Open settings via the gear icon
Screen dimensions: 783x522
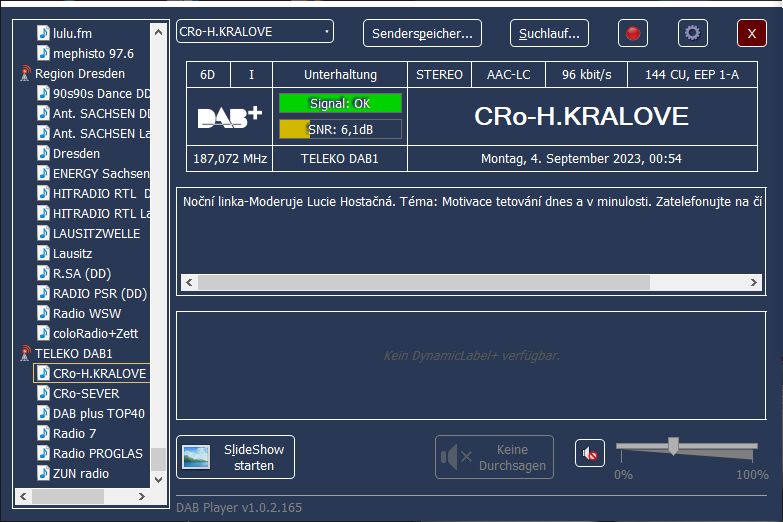point(693,33)
